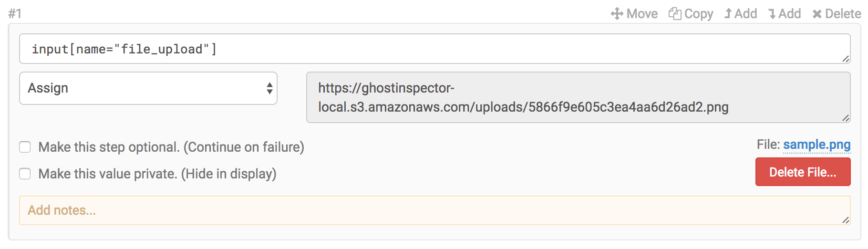This screenshot has width=868, height=249.
Task: Click the add-step-below arrow icon
Action: (x=772, y=14)
